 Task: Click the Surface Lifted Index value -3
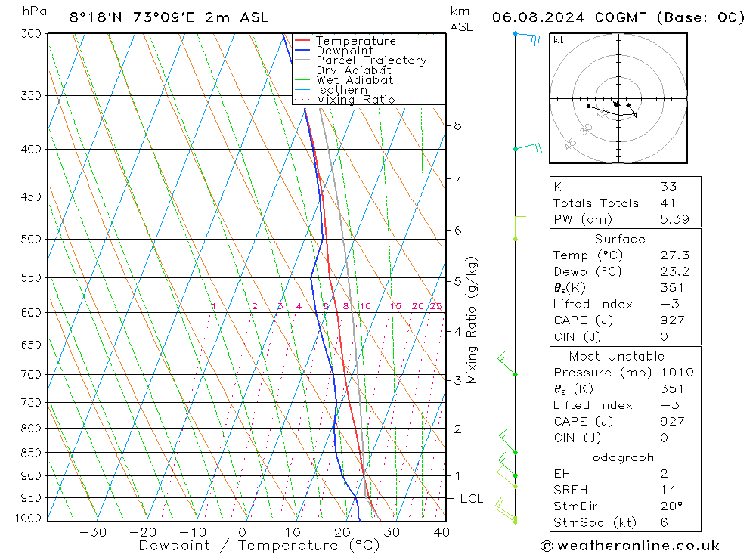(x=670, y=305)
